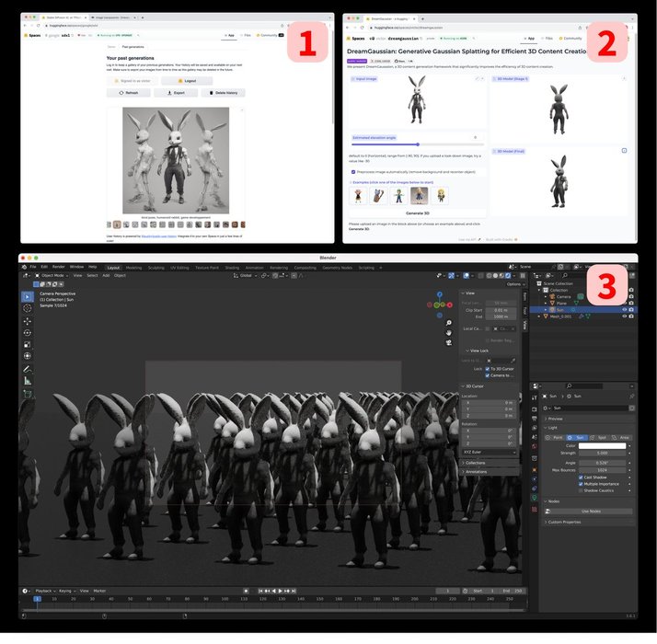
Task: Jump to the timeline start frame
Action: click(260, 591)
